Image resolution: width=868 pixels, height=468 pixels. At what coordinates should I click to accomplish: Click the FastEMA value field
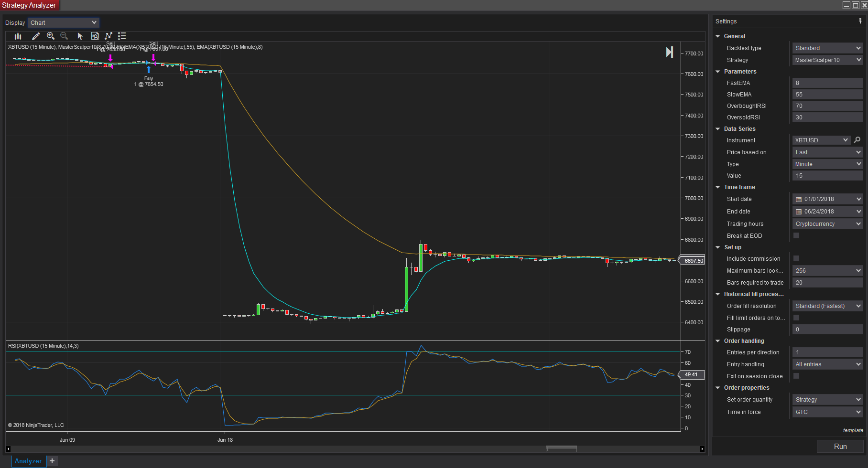click(x=828, y=83)
